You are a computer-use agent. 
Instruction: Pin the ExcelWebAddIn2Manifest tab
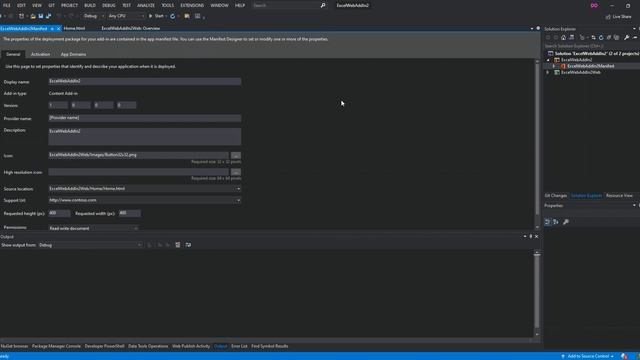point(52,29)
